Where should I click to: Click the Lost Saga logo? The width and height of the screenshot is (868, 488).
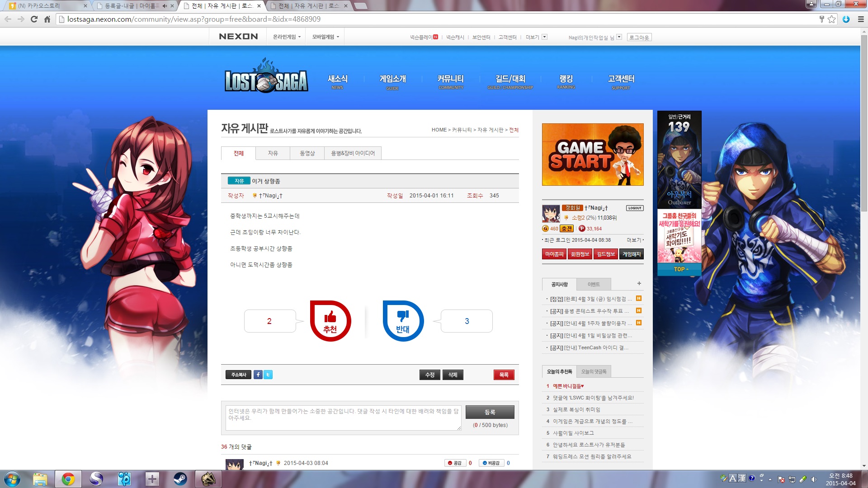click(x=266, y=76)
